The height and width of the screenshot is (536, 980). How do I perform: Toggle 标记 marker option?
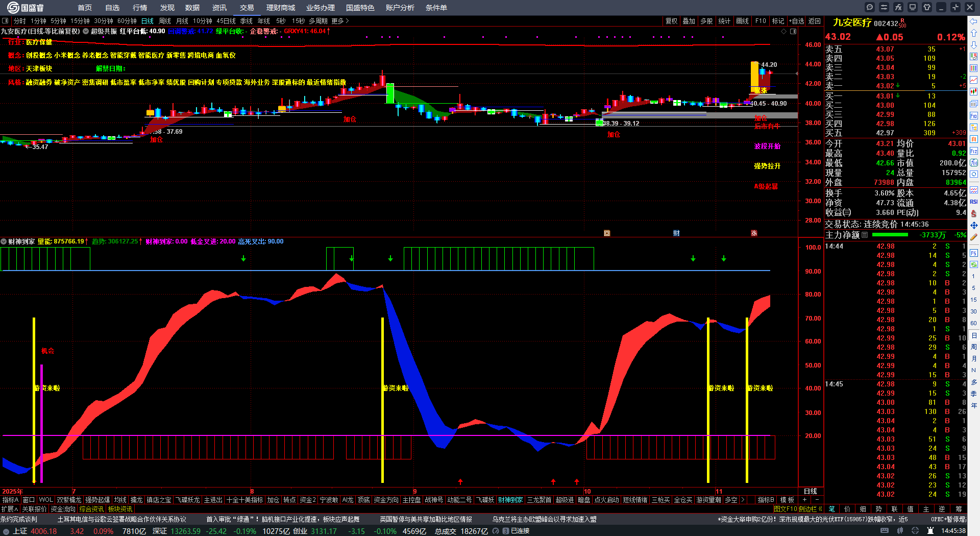click(x=778, y=21)
